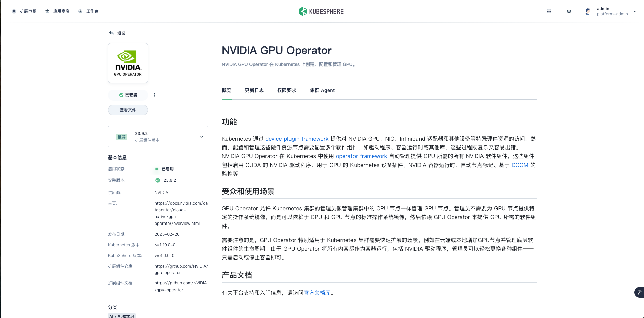This screenshot has width=644, height=318.
Task: Switch to the 更新日志 tab
Action: click(x=254, y=90)
